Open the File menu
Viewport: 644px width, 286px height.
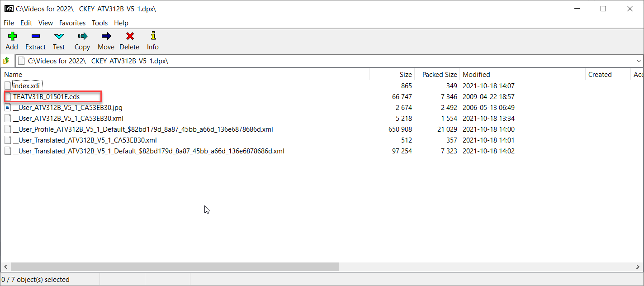pos(9,23)
